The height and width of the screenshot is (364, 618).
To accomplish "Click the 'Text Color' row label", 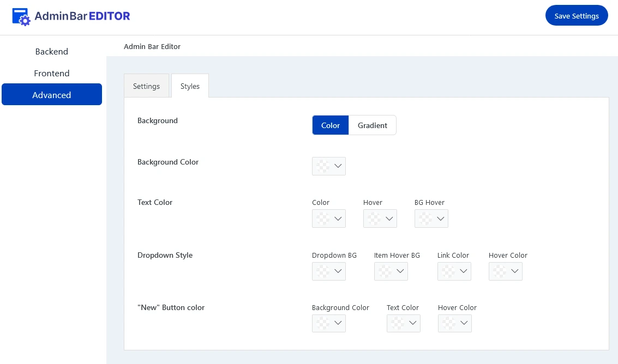I will point(155,202).
